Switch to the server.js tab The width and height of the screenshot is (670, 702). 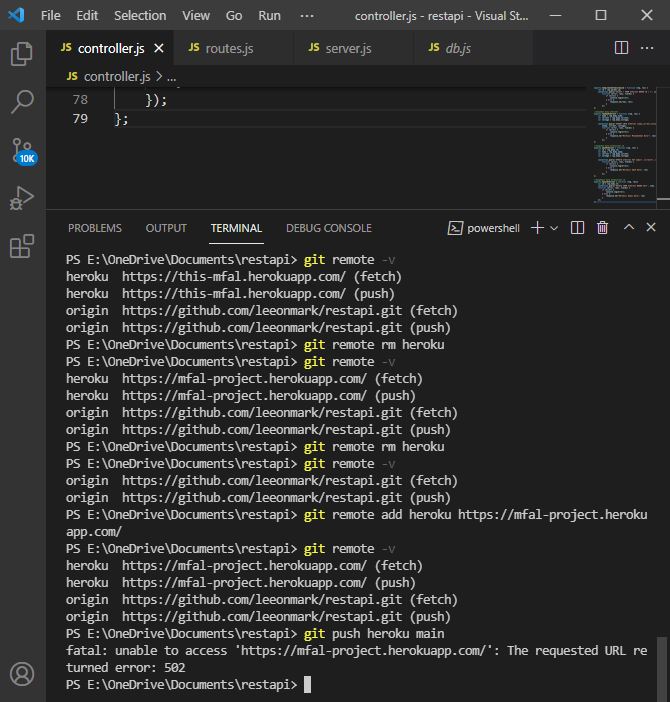[x=354, y=48]
